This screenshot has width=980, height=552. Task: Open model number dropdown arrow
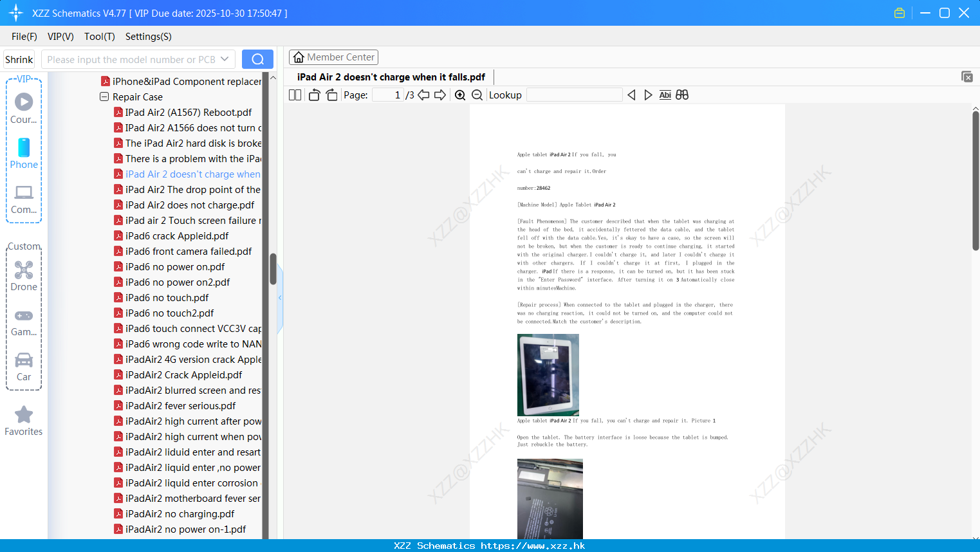point(225,59)
